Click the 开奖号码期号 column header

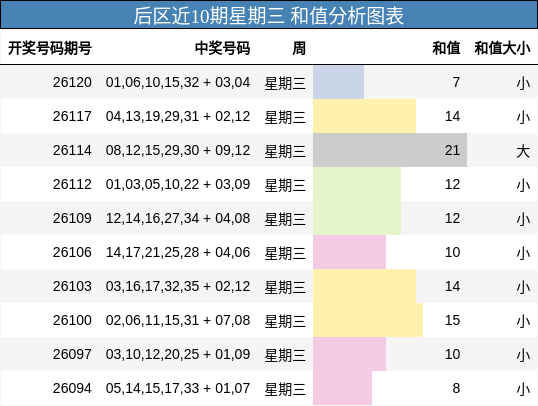pos(50,48)
